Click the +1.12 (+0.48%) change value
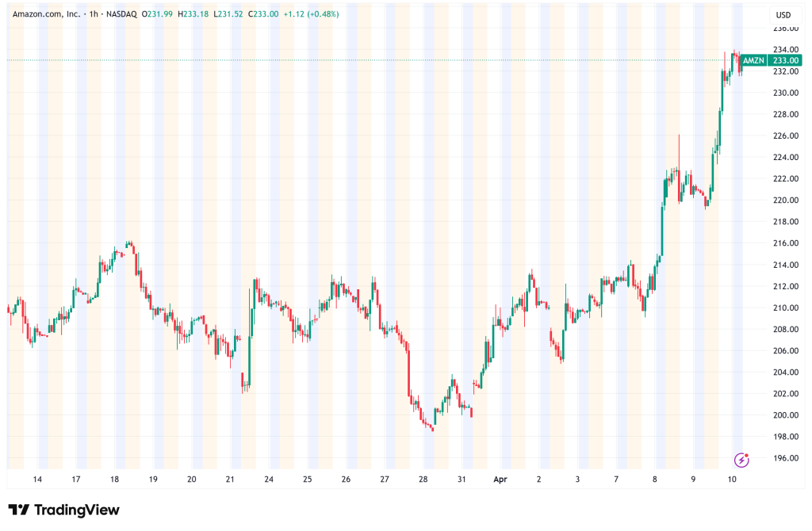812x531 pixels. click(317, 15)
